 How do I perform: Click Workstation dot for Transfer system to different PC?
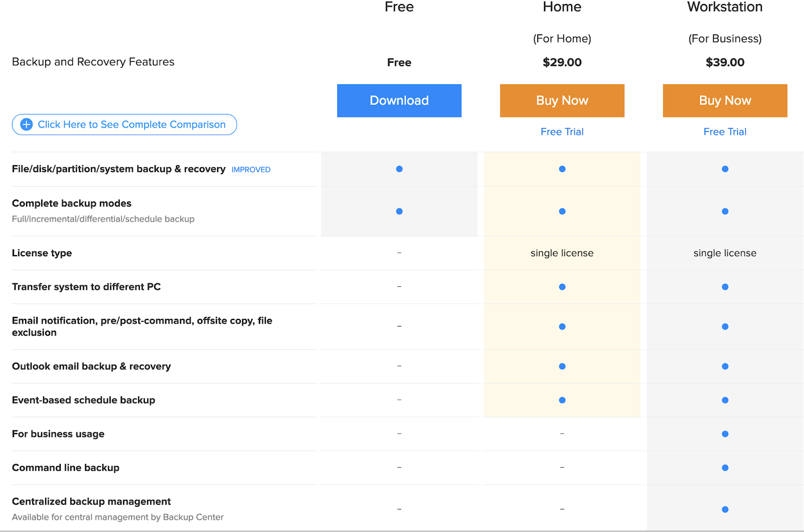725,287
